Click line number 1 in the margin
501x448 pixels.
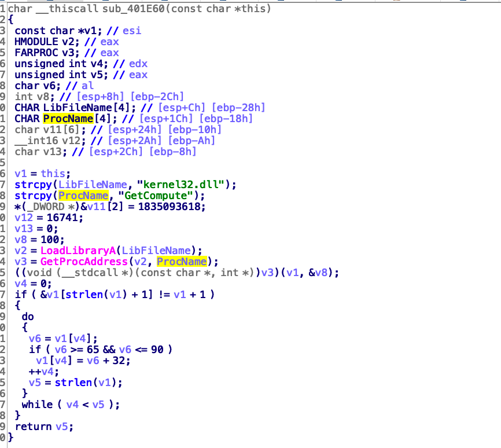pos(4,8)
